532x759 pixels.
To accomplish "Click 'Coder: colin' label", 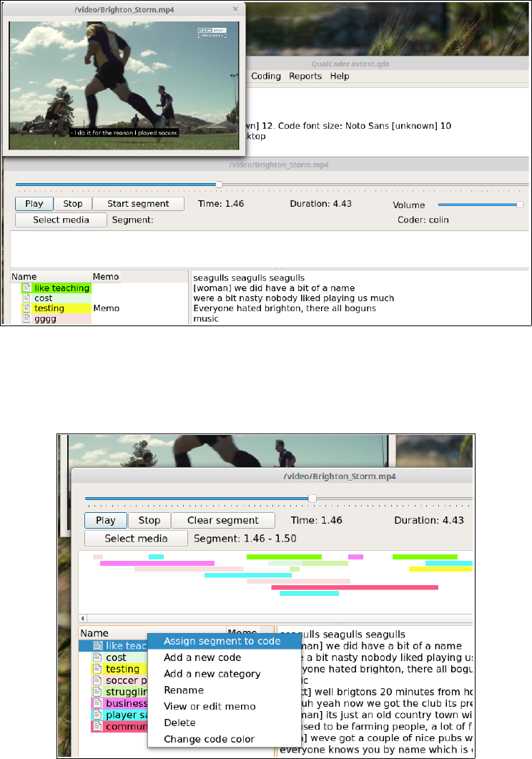I will 423,220.
